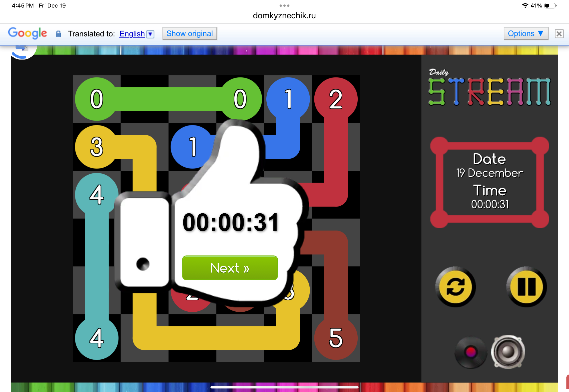The height and width of the screenshot is (392, 569).
Task: Click the domkyznechik.ru address bar
Action: point(284,16)
